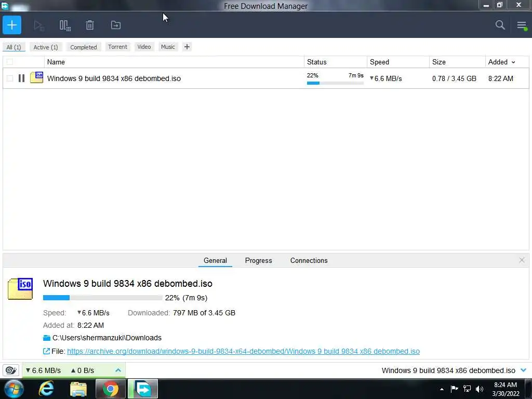Screen dimensions: 532x399
Task: Open the archive.org file link
Action: [x=243, y=351]
